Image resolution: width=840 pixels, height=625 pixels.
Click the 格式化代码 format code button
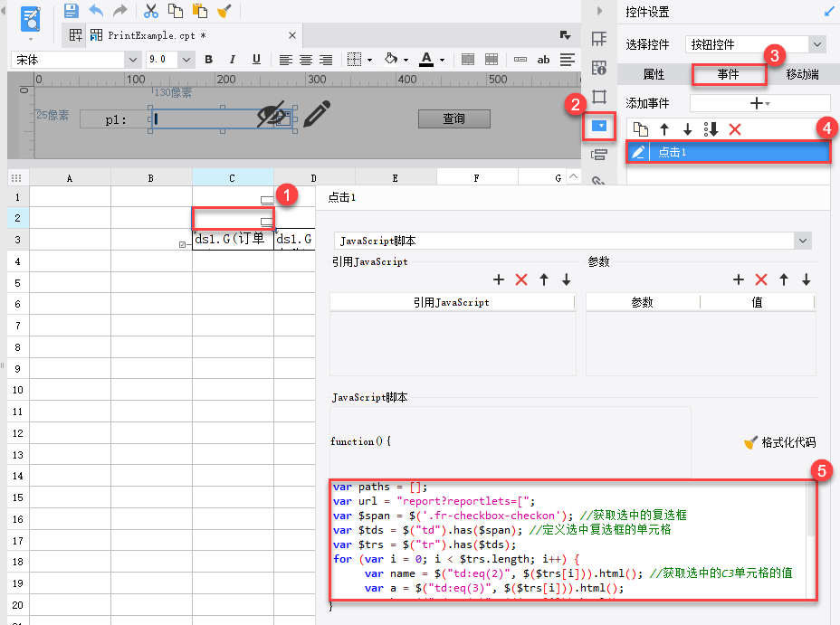tap(780, 442)
